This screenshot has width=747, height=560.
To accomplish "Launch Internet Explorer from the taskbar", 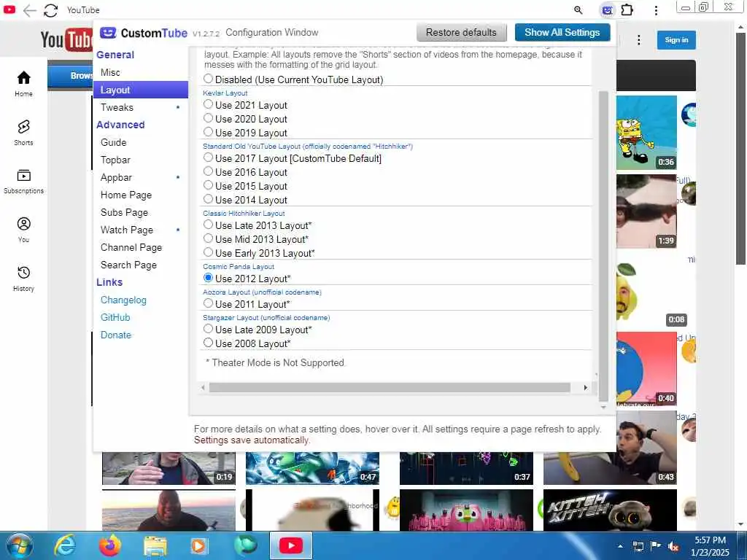I will [x=64, y=545].
